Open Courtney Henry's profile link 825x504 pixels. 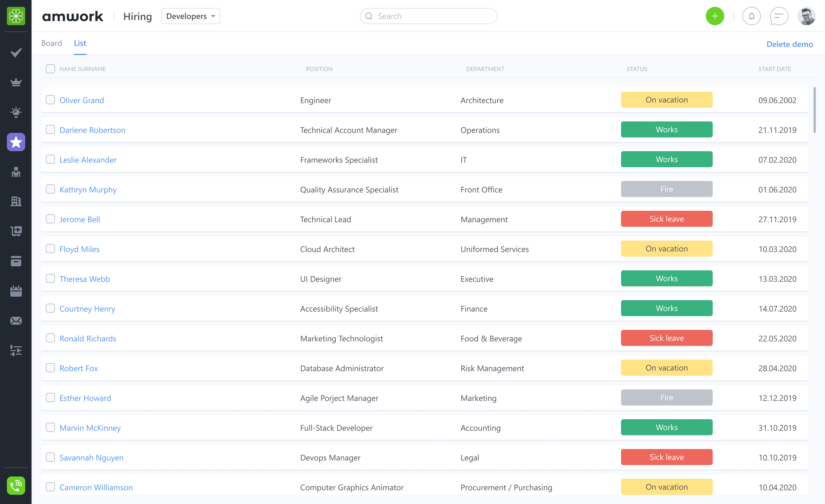87,309
